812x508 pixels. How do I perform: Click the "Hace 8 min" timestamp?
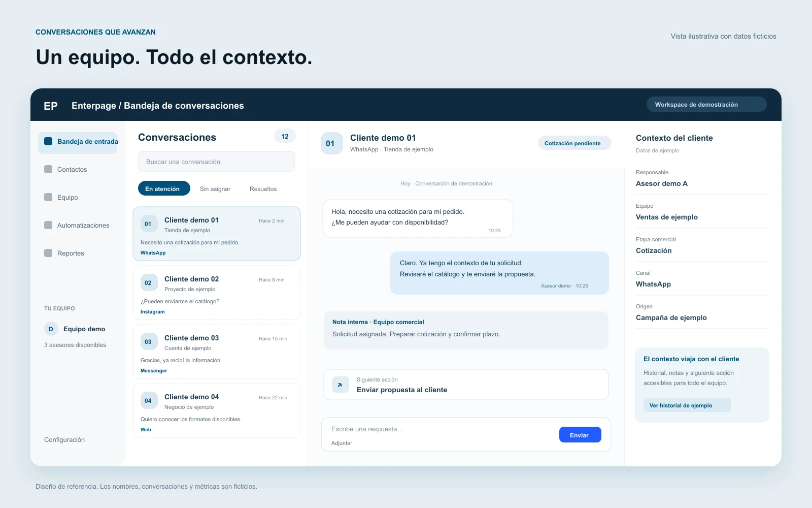click(x=272, y=280)
